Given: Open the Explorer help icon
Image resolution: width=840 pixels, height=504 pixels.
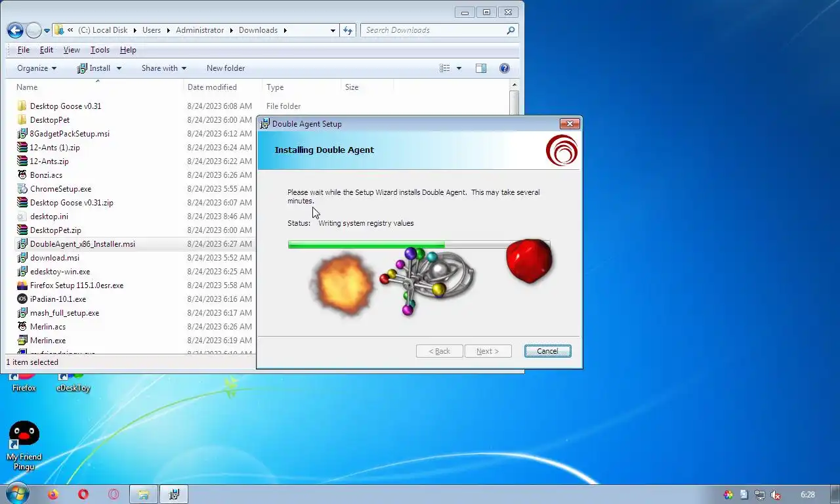Looking at the screenshot, I should [x=505, y=68].
